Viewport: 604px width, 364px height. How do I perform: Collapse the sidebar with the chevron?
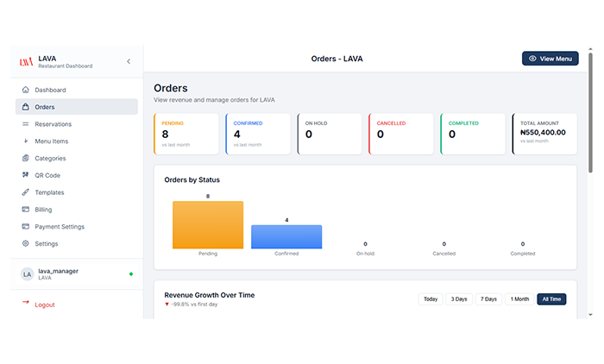pyautogui.click(x=129, y=61)
